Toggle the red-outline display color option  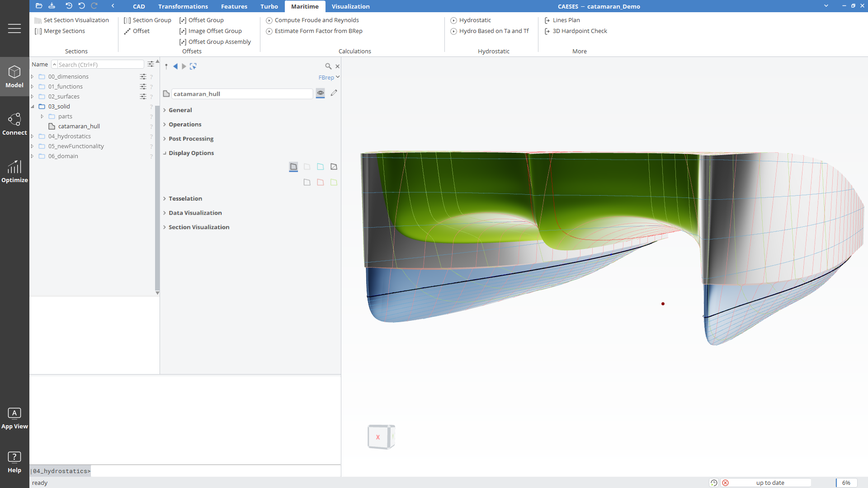point(320,182)
